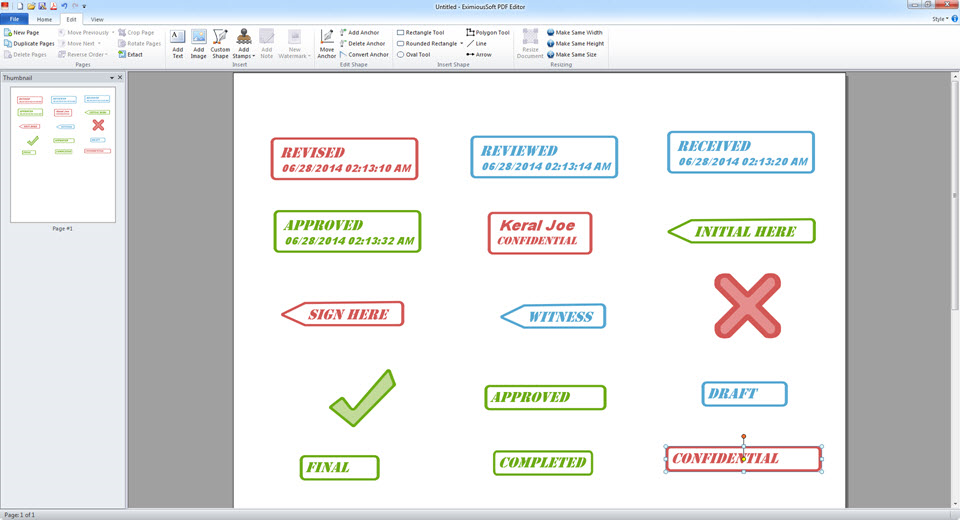Screen dimensions: 960x520
Task: Click Duplicate Pages button
Action: (29, 43)
